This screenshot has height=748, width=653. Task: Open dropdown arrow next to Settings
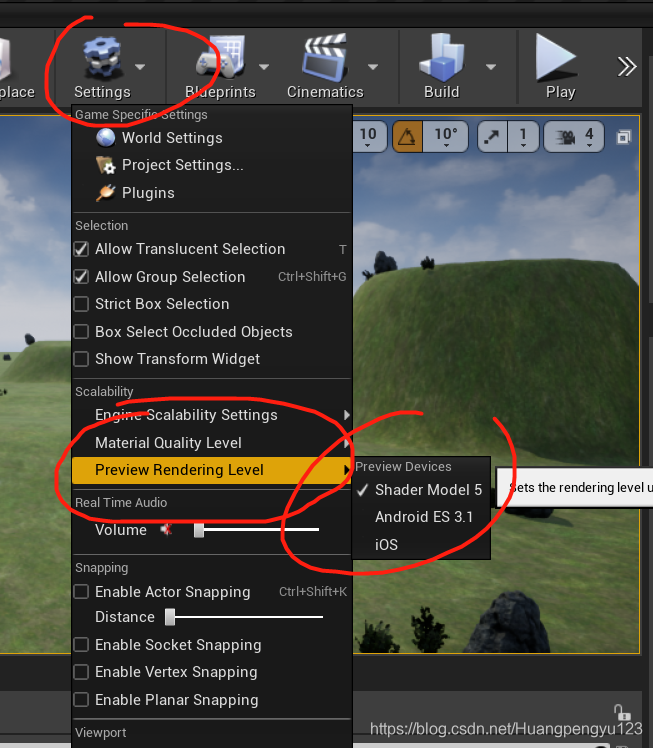(x=140, y=67)
